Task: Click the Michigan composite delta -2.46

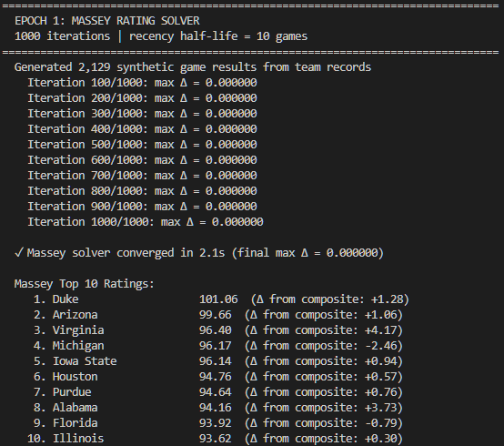Action: [380, 346]
